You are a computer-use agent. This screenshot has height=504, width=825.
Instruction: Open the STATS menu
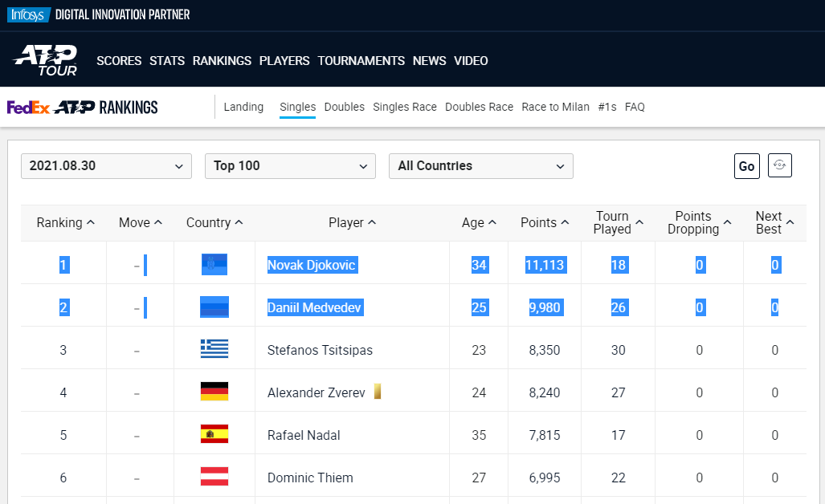pyautogui.click(x=167, y=61)
